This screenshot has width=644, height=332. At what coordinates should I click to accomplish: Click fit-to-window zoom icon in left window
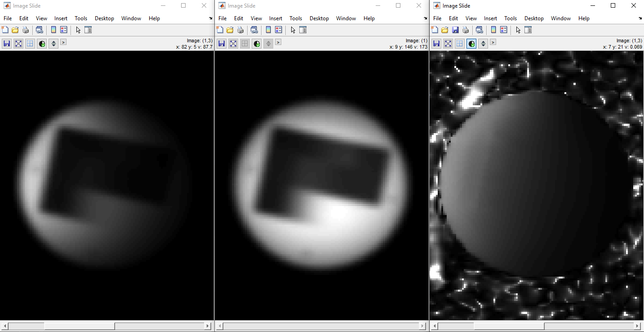pos(18,44)
